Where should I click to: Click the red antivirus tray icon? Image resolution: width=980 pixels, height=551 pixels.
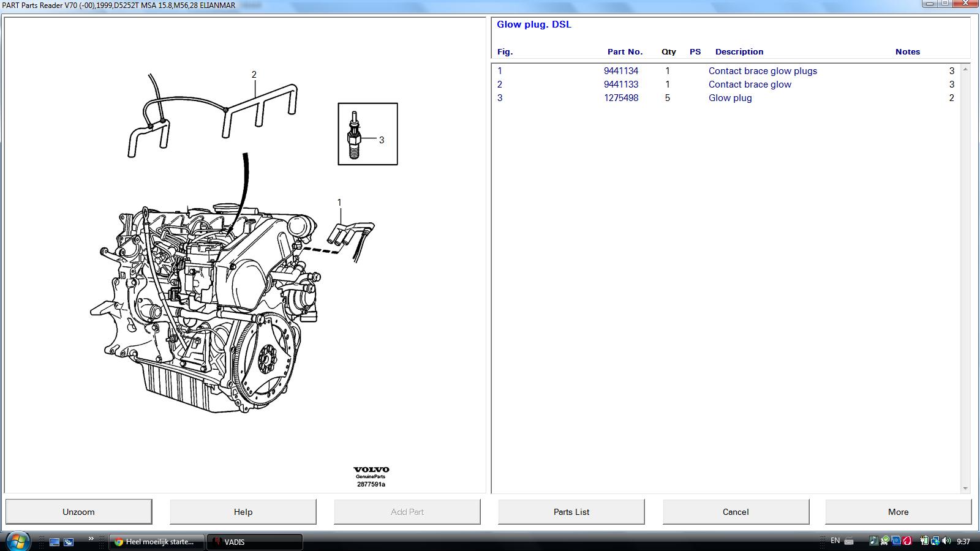tap(907, 541)
